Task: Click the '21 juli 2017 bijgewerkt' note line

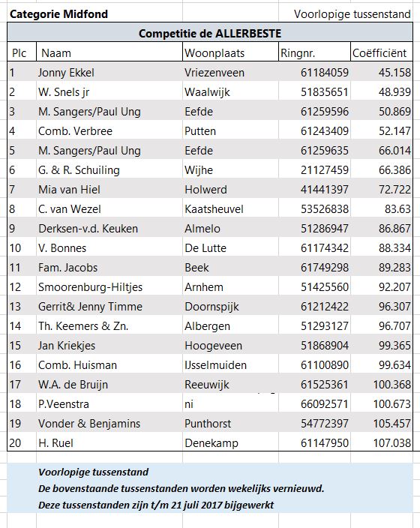Action: coord(156,505)
